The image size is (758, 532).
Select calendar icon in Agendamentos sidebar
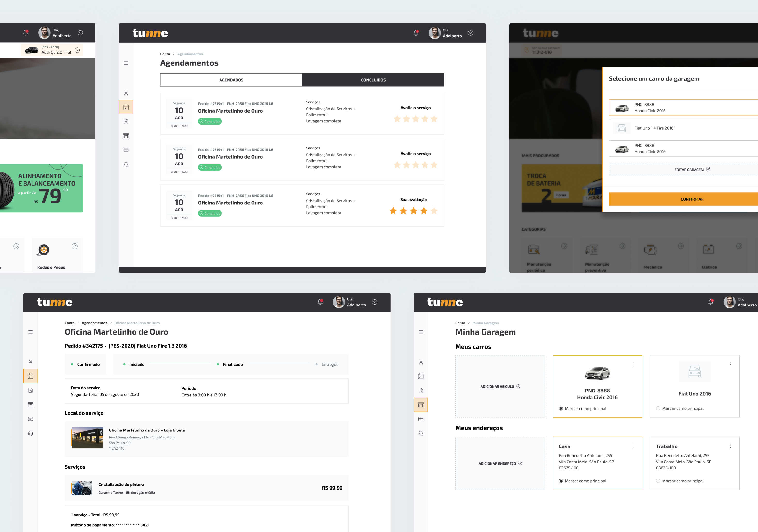126,107
